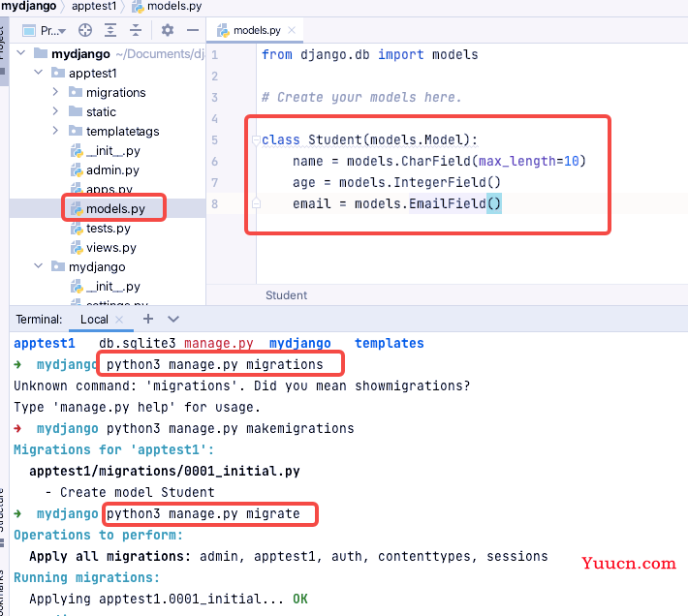The image size is (688, 616).
Task: Click the fold end marker on line 8
Action: click(x=256, y=203)
